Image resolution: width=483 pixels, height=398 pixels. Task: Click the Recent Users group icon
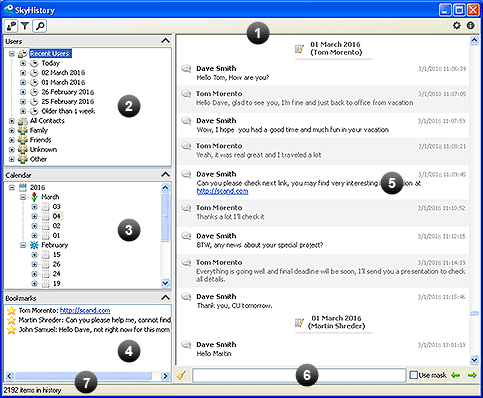pyautogui.click(x=23, y=54)
